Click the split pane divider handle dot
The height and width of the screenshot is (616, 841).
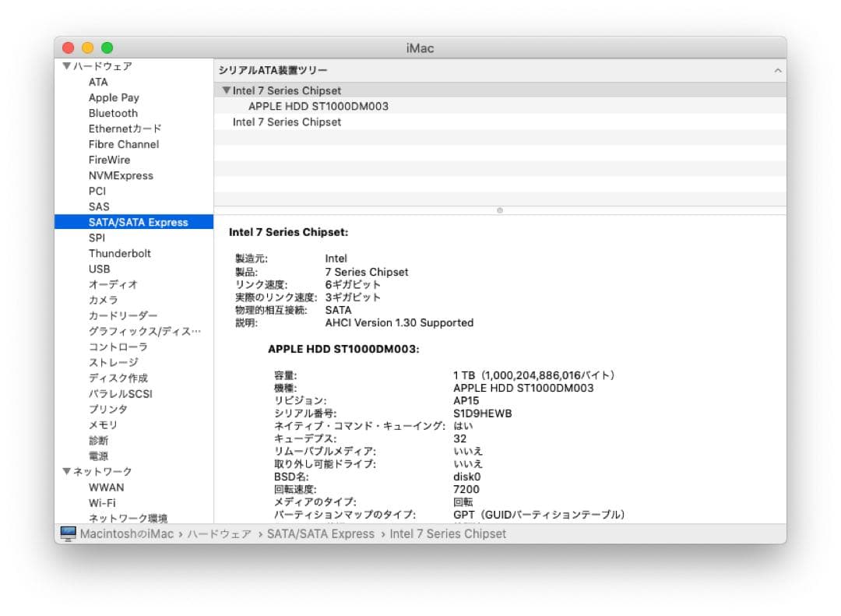[500, 210]
